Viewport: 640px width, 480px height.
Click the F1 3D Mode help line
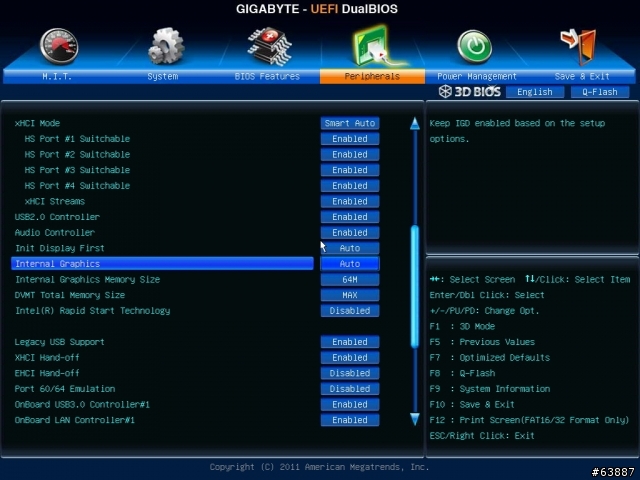tap(462, 327)
